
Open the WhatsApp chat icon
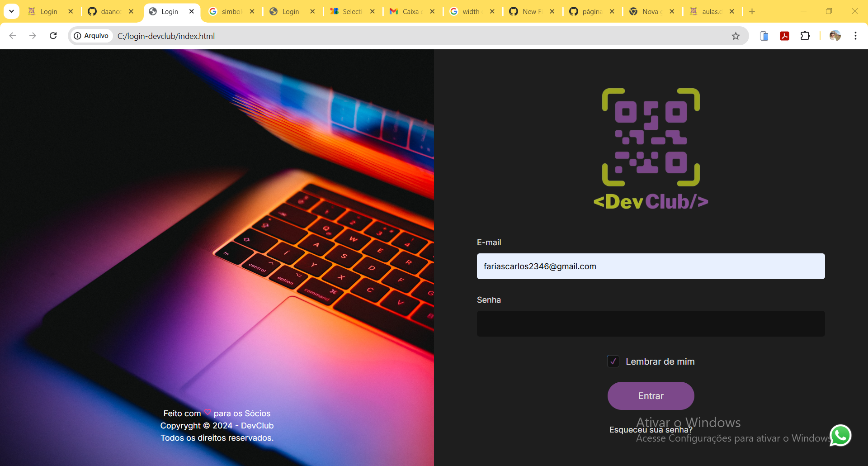tap(841, 435)
